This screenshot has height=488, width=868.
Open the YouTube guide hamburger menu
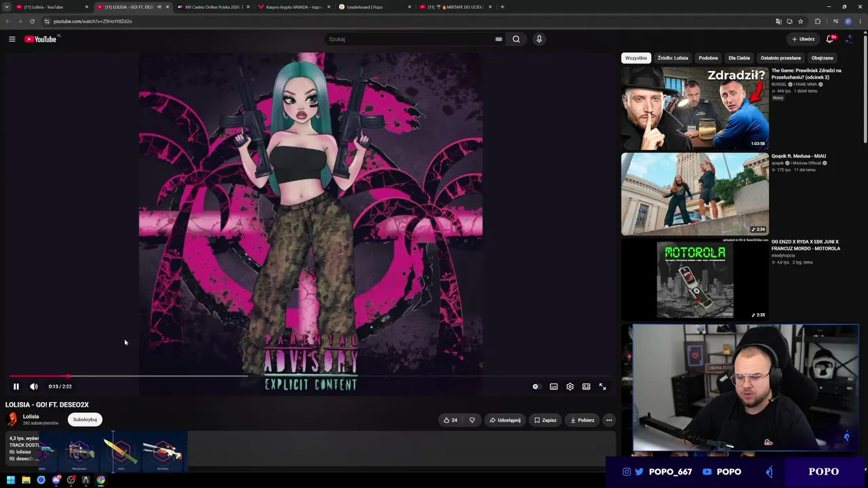click(x=12, y=39)
